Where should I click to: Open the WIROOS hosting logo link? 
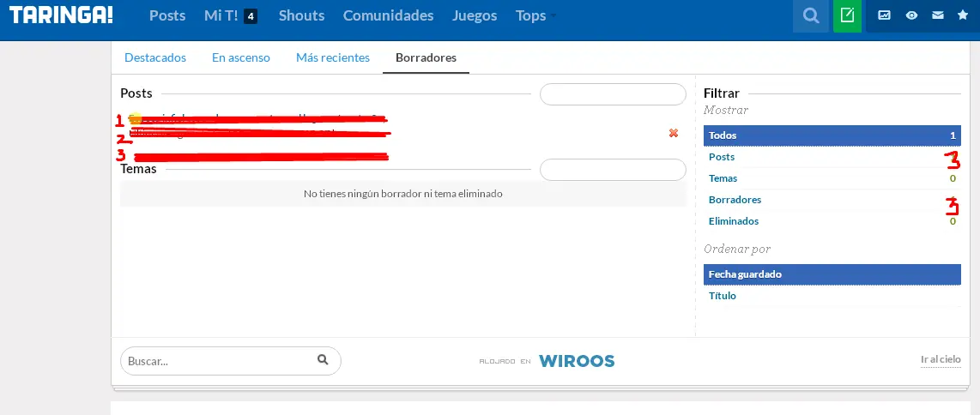click(x=577, y=361)
